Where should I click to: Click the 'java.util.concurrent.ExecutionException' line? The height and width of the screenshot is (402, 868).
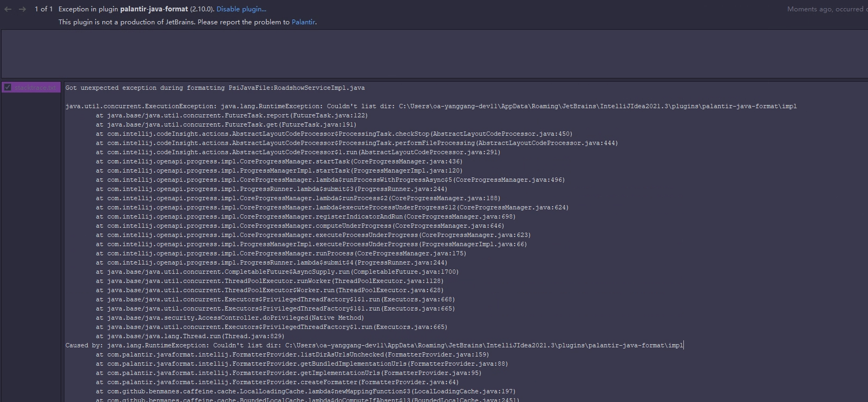tap(431, 106)
